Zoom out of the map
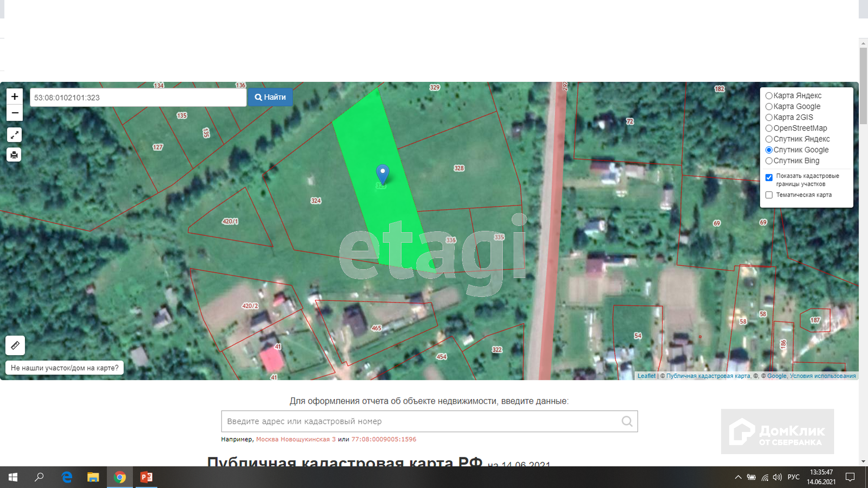This screenshot has height=488, width=868. pos(14,113)
